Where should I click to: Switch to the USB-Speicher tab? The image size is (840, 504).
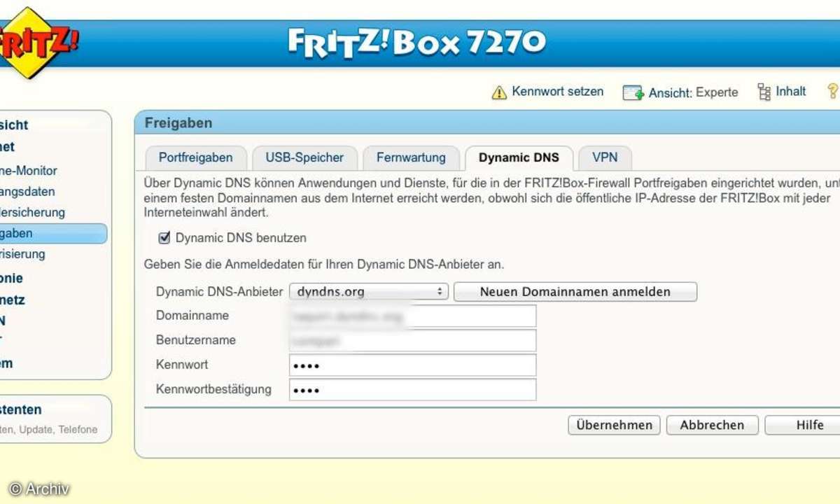tap(304, 157)
